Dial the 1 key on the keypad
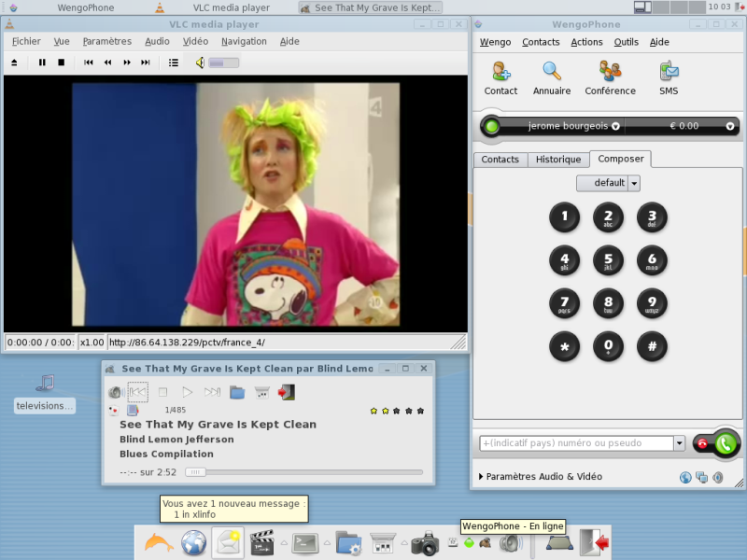 point(565,217)
